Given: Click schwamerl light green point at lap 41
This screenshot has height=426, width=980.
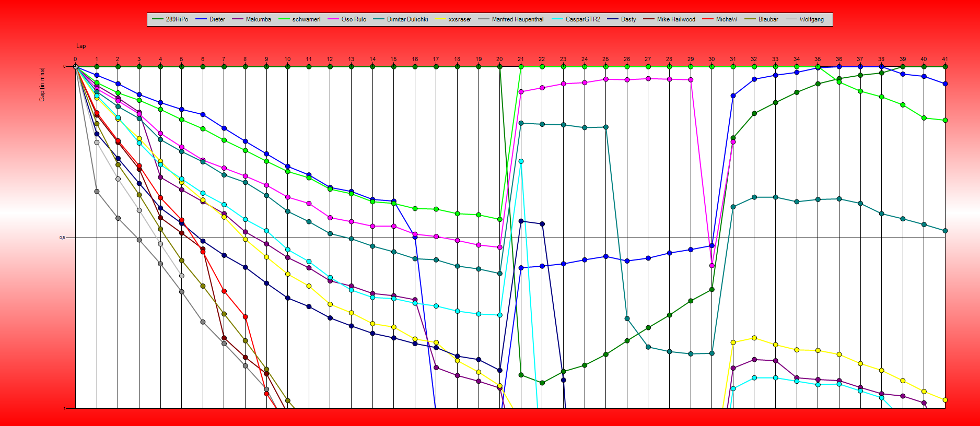Looking at the screenshot, I should (945, 121).
